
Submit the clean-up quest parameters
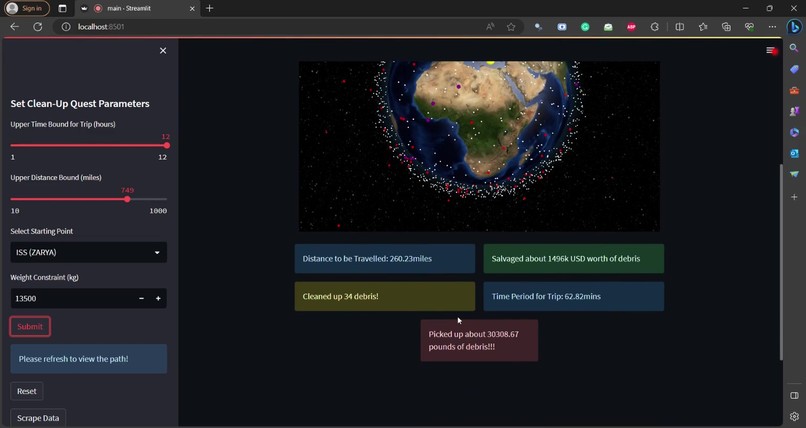(30, 326)
